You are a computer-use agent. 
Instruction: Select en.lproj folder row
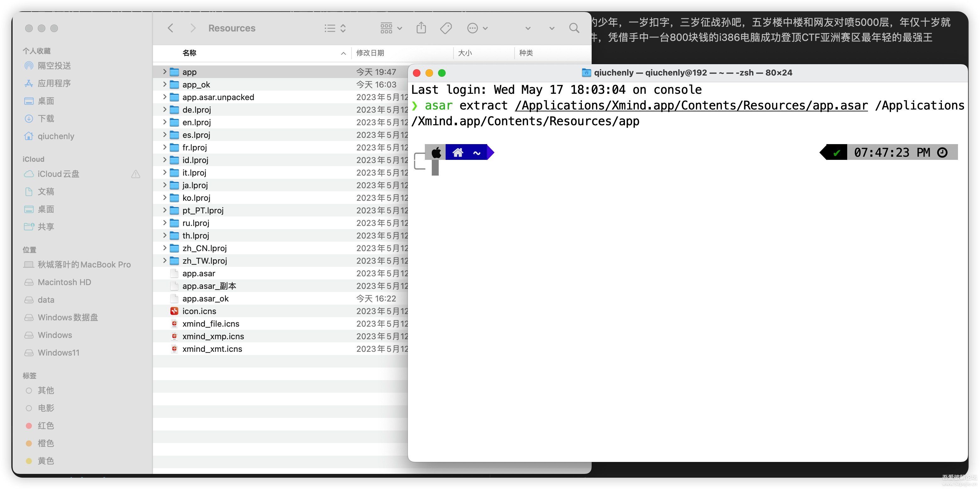click(x=280, y=122)
